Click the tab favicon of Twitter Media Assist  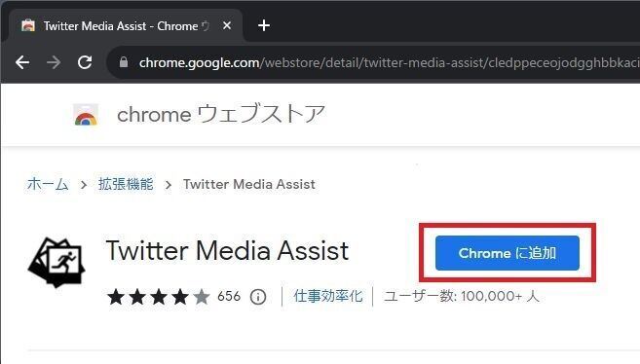pyautogui.click(x=28, y=25)
